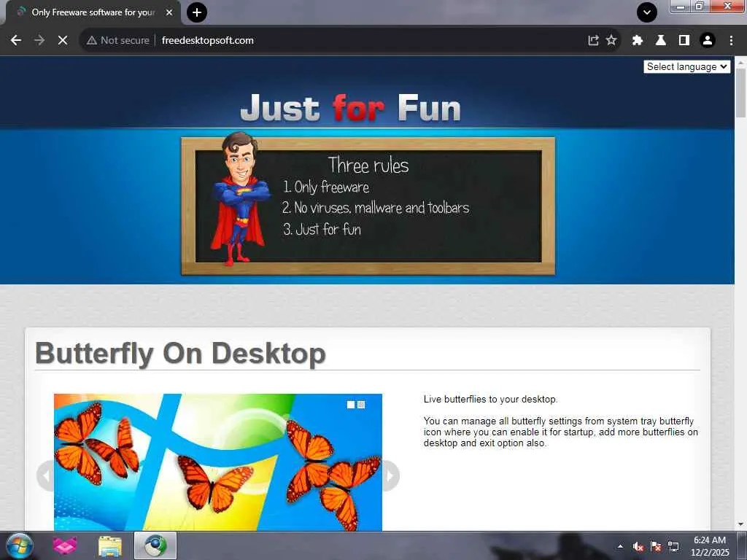The image size is (747, 560).
Task: Share this page icon
Action: [x=593, y=41]
